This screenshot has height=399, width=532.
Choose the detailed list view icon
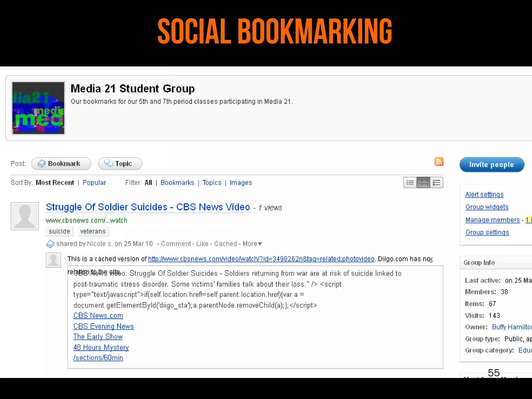(x=437, y=183)
